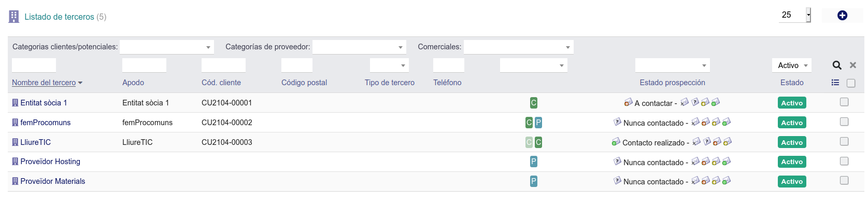Viewport: 868px width, 201px height.
Task: Click the building icon next to LliureTIC
Action: [x=15, y=142]
